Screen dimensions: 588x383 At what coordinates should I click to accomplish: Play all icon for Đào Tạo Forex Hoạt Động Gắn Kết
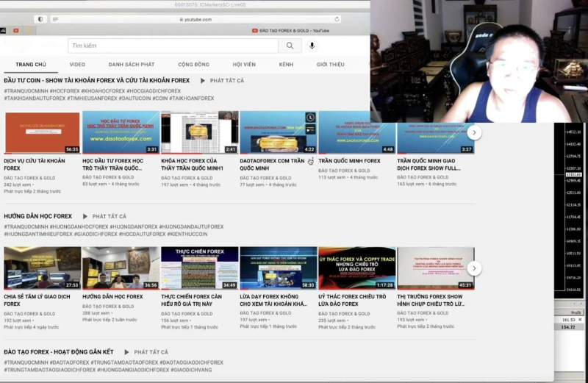click(x=126, y=352)
